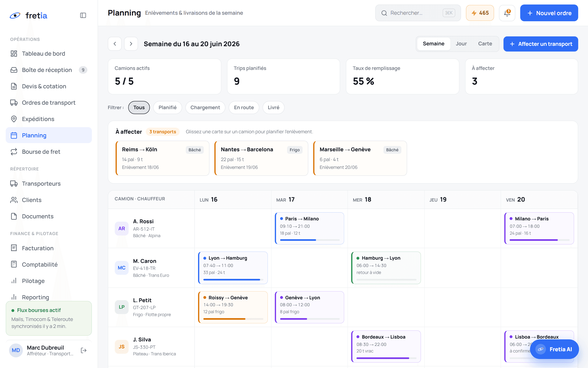Open Bourse de fret menu item

pos(49,152)
